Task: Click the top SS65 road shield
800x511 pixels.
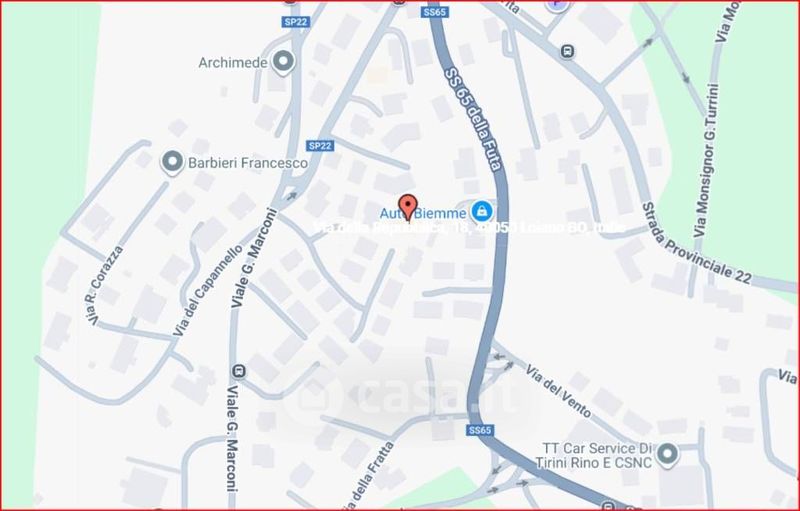Action: [435, 12]
